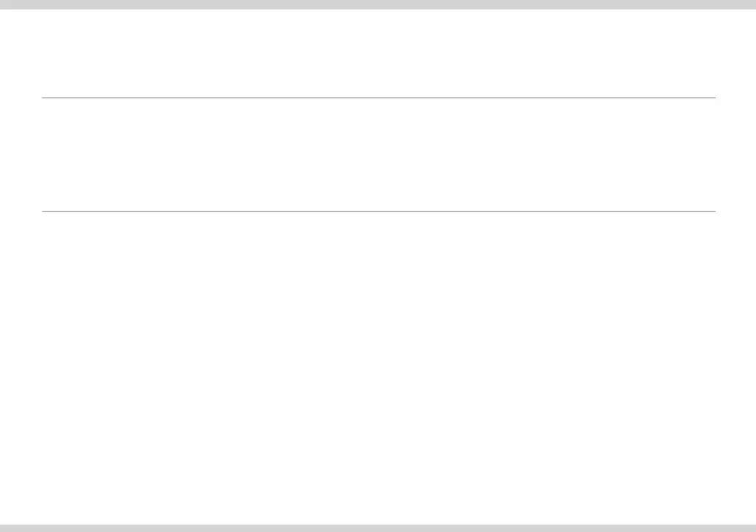Click the left end of the lower divider line
Screen dimensions: 756x532
[x=43, y=211]
